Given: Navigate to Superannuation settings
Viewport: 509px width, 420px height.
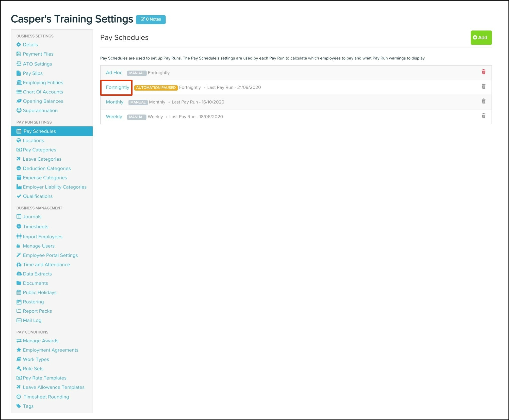Looking at the screenshot, I should click(40, 110).
